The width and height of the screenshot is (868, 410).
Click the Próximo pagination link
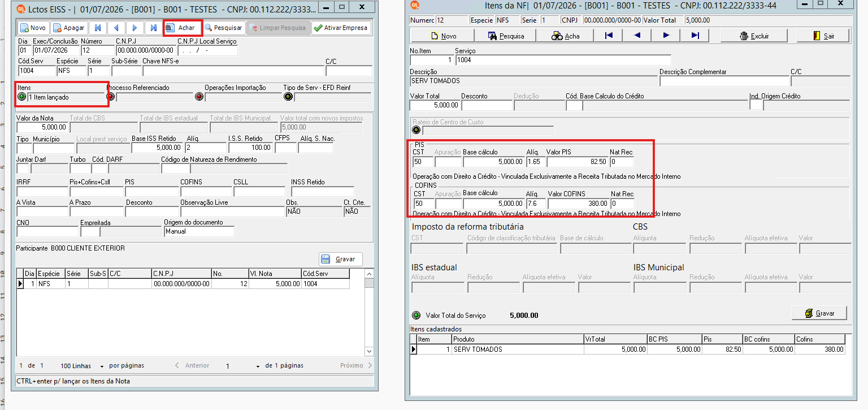356,365
